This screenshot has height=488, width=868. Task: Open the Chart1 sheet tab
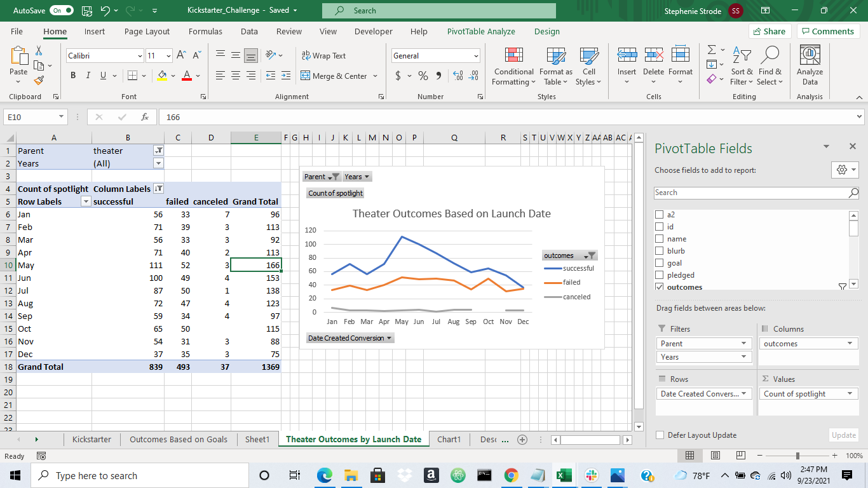click(449, 439)
